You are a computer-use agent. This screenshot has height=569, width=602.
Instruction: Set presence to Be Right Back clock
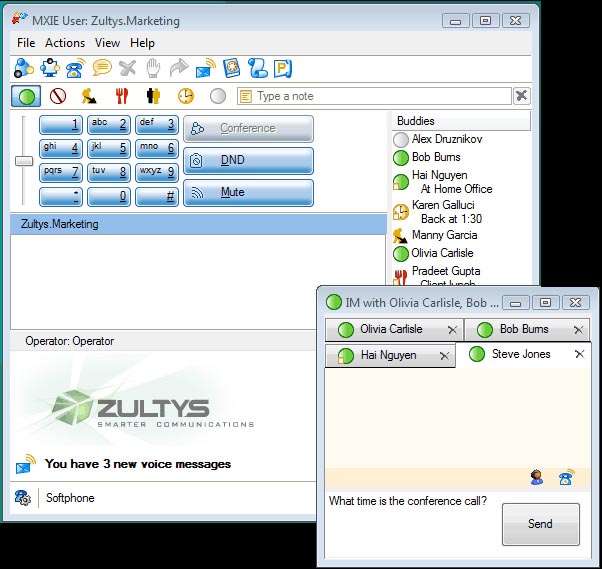[x=186, y=96]
